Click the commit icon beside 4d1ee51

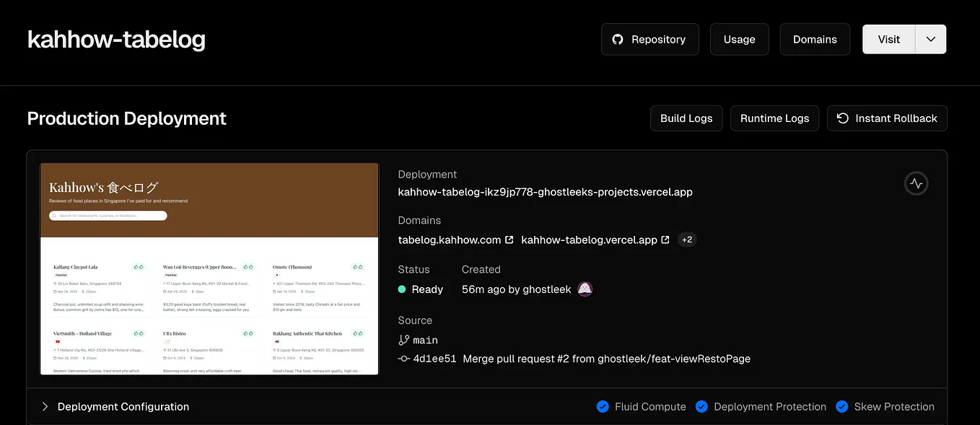[403, 358]
